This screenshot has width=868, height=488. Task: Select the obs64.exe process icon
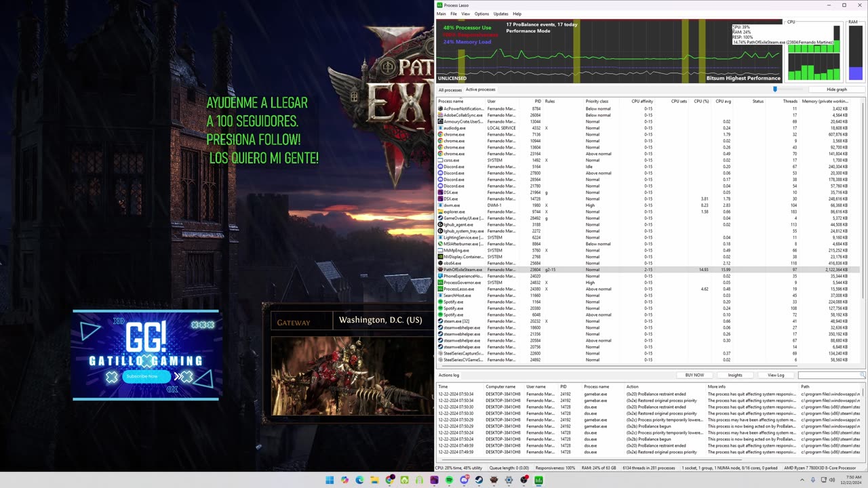(441, 263)
